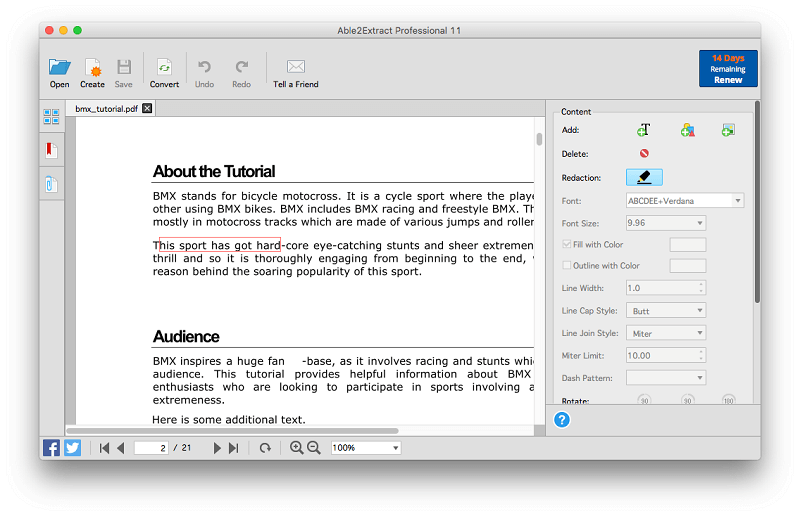The image size is (800, 516).
Task: Zoom in with the magnifier plus
Action: (x=296, y=448)
